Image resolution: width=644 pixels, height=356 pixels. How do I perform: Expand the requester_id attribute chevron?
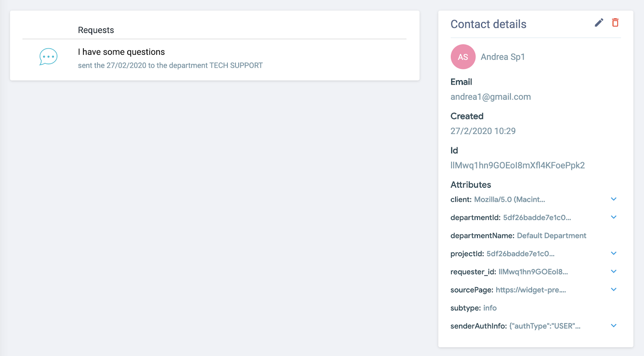click(x=613, y=271)
